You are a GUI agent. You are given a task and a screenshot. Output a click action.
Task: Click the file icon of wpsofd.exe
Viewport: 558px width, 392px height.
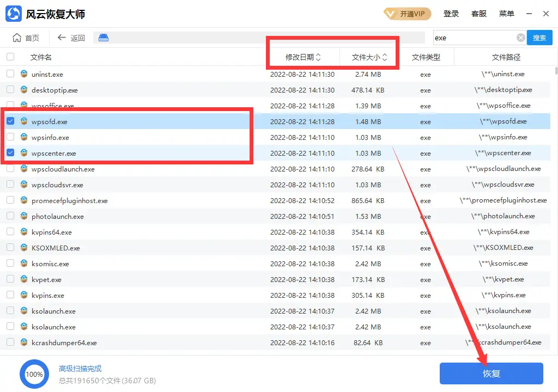click(x=24, y=121)
